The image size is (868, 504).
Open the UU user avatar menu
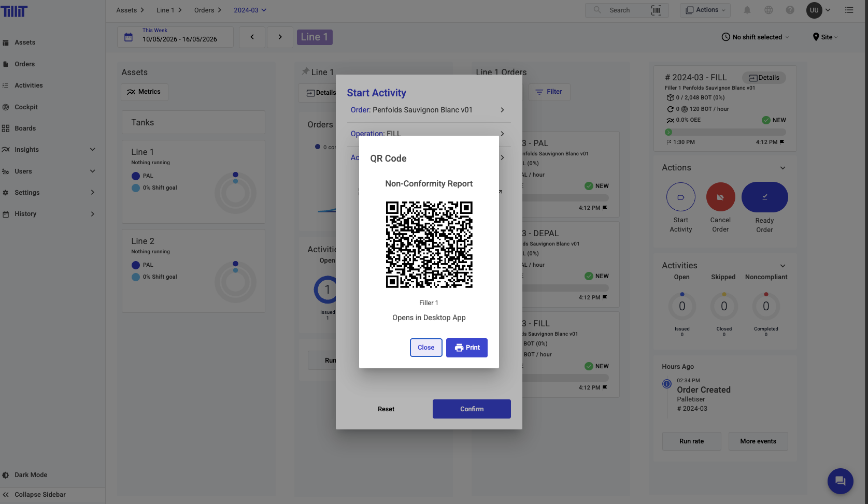(815, 10)
